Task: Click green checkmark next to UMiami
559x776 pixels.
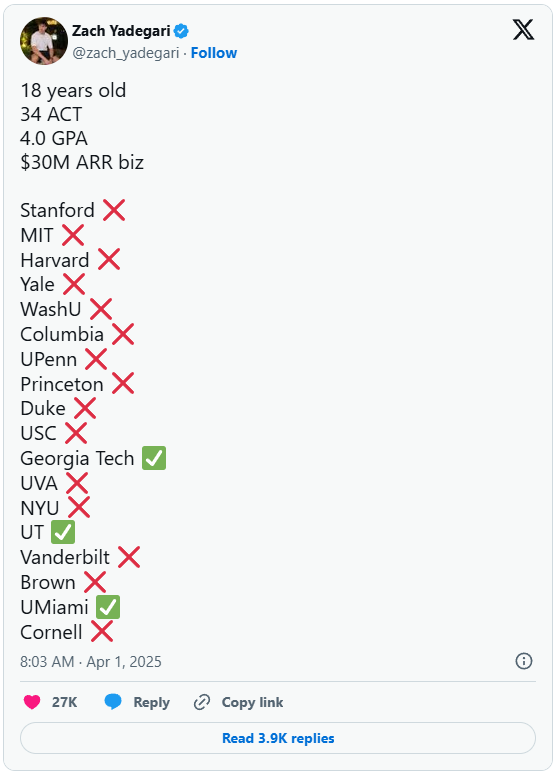Action: coord(108,607)
